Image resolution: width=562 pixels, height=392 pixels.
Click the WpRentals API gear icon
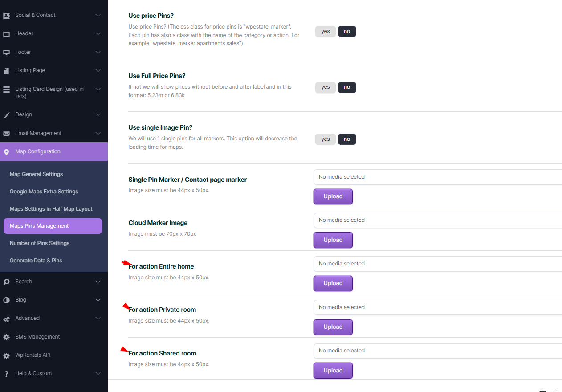click(6, 356)
